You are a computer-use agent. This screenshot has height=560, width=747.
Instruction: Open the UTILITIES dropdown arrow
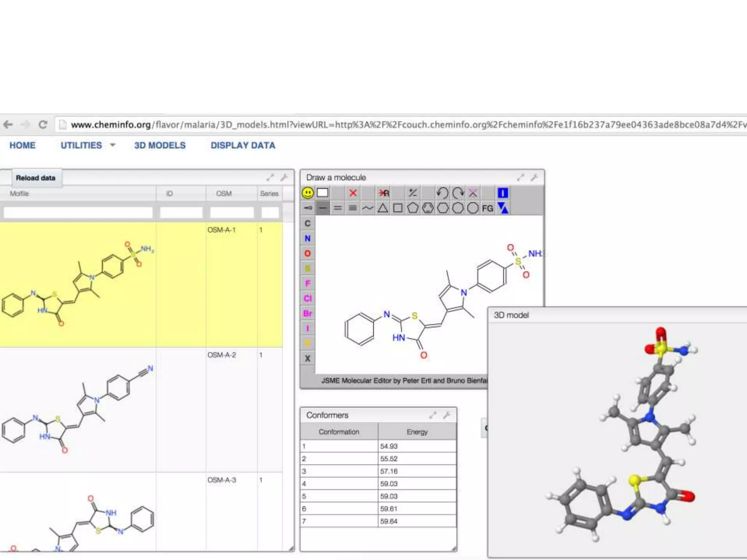[x=113, y=145]
